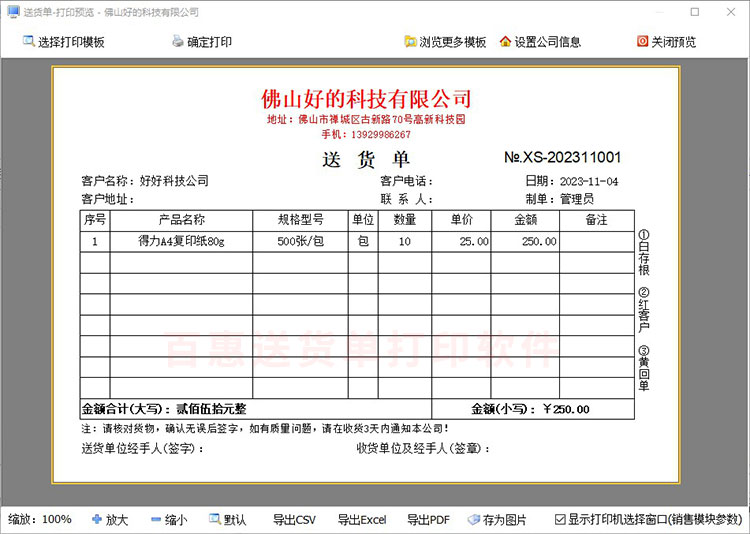Viewport: 750px width, 534px height.
Task: Open 选择打印模板 option
Action: pos(71,42)
